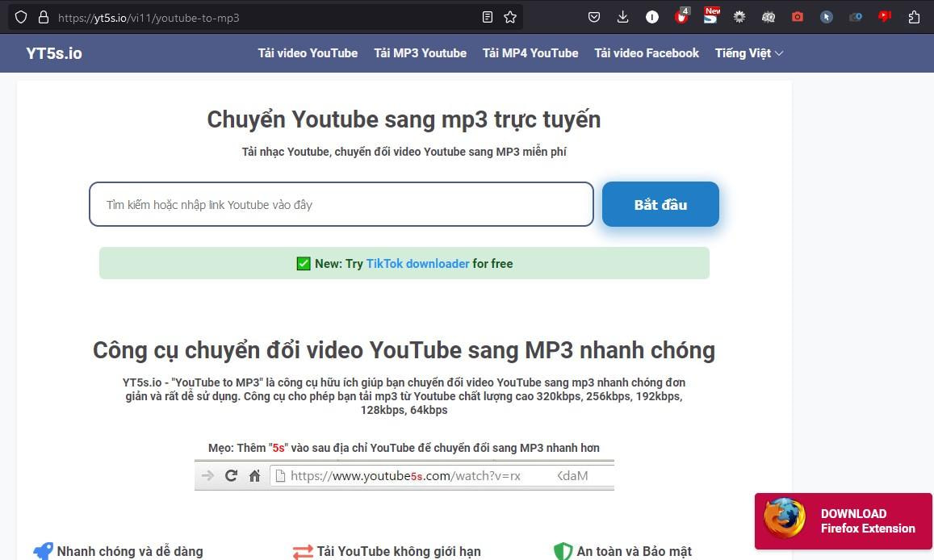Expand the Tiếng Việt language dropdown
Screen dimensions: 934x560
[749, 53]
